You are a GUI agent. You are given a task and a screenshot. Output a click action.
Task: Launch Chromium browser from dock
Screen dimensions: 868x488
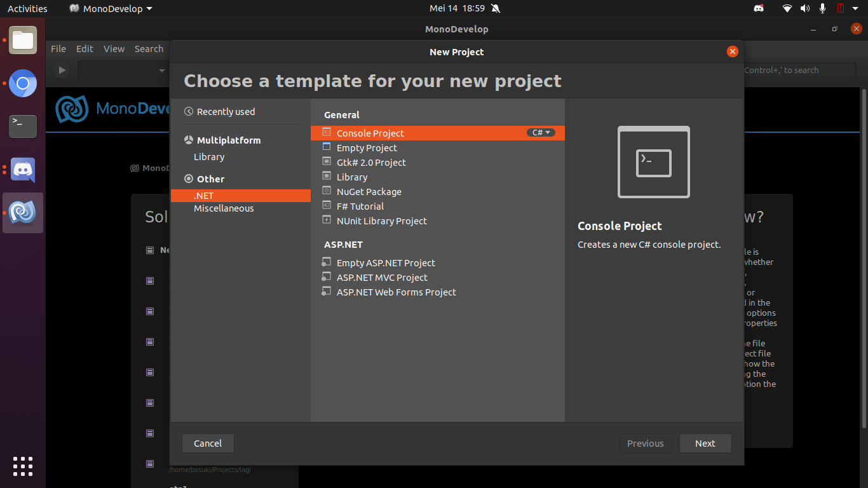(23, 83)
